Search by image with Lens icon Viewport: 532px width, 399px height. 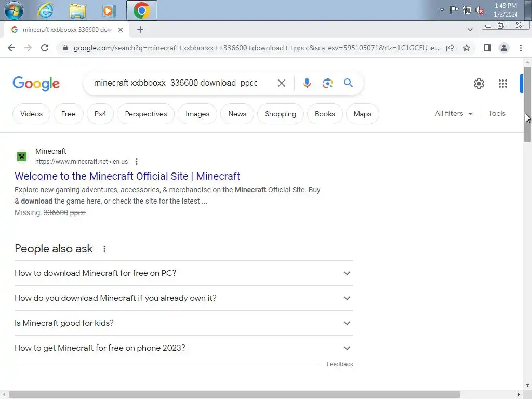327,83
